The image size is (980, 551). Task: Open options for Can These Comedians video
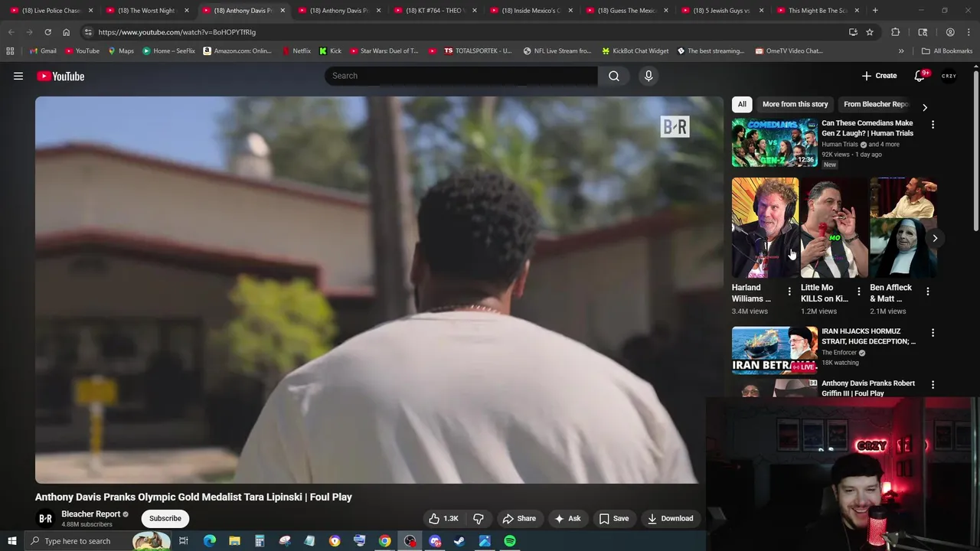click(933, 124)
